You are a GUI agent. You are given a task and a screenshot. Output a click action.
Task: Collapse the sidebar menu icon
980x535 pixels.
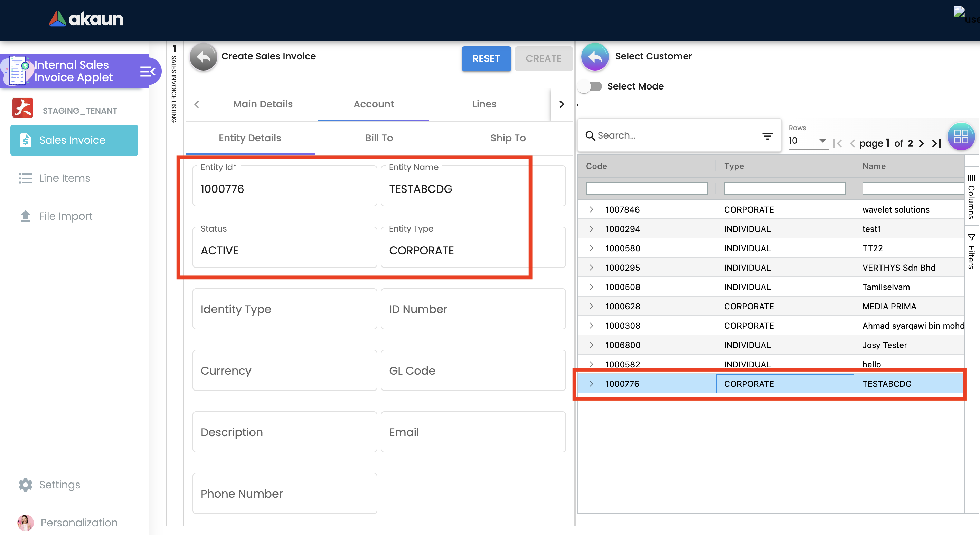coord(147,71)
